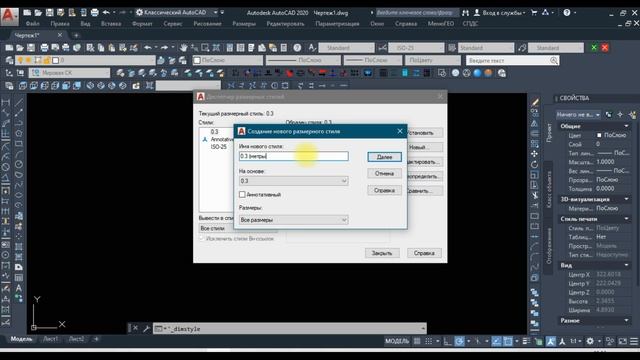This screenshot has height=360, width=640.
Task: Click Справка in the new style dialog
Action: [384, 190]
